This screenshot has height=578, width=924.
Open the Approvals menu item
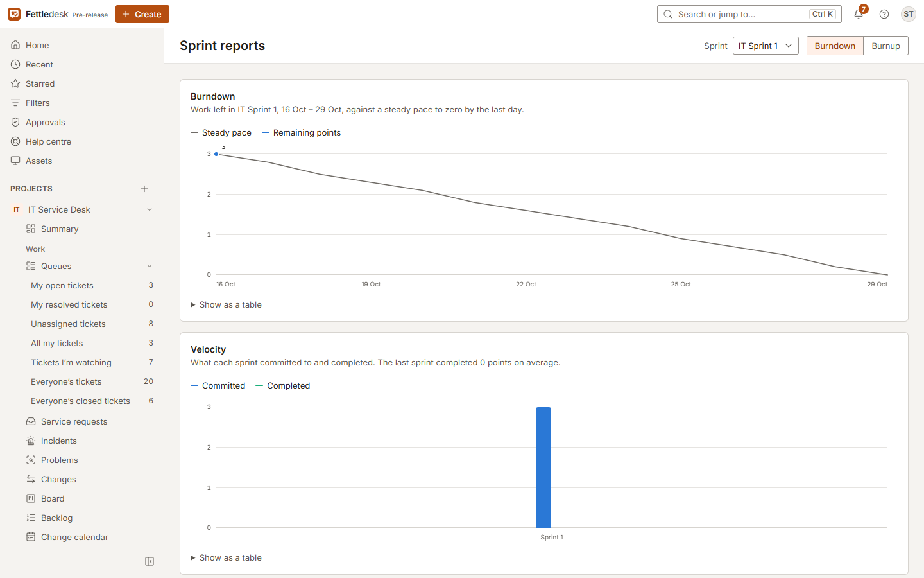(x=81, y=122)
